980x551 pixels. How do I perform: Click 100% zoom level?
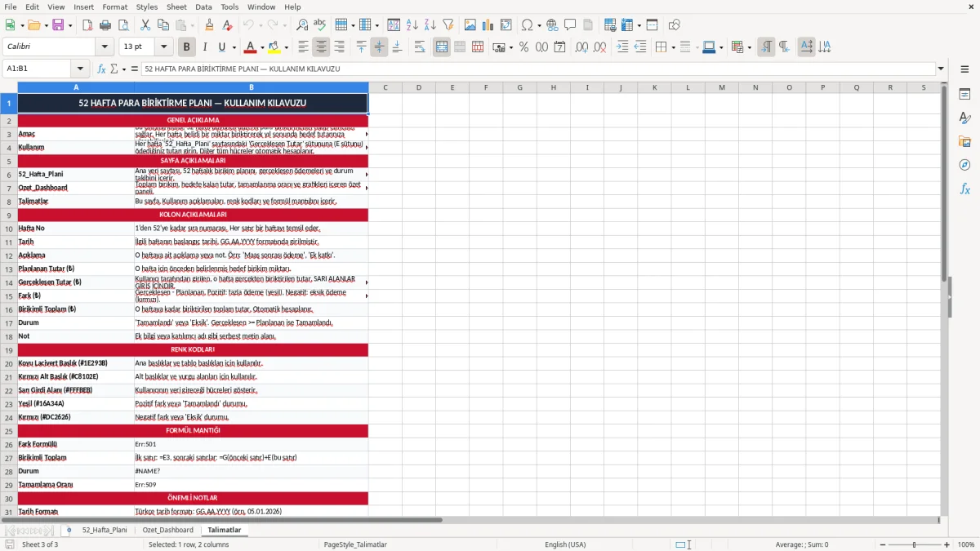point(965,544)
